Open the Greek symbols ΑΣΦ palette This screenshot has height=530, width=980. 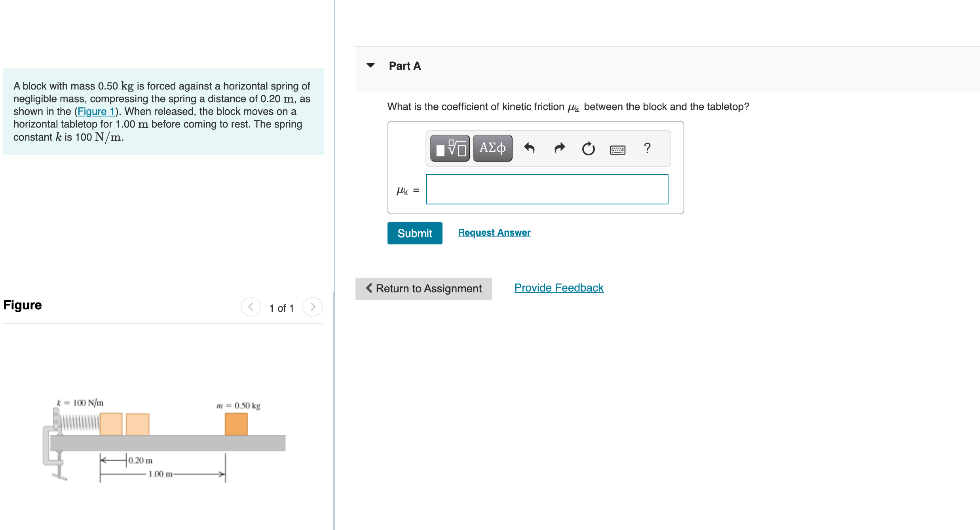(x=492, y=148)
